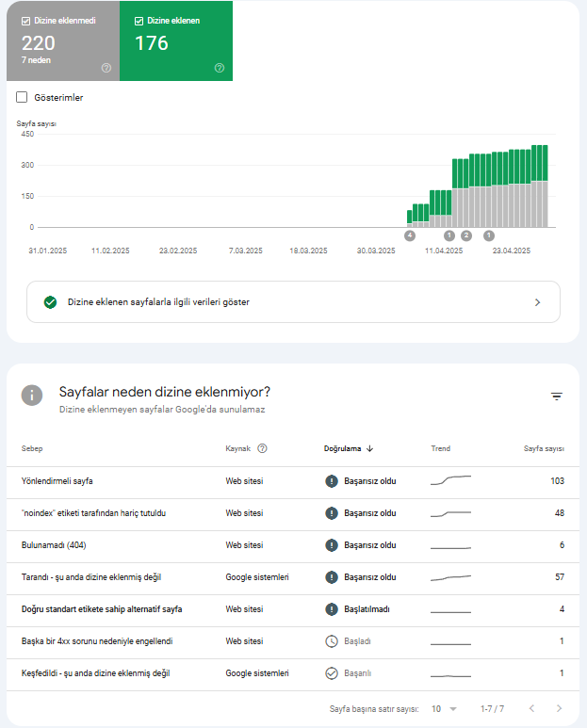Click the Sayfa sayısı column header
Viewport: 587px width, 728px height.
(544, 448)
